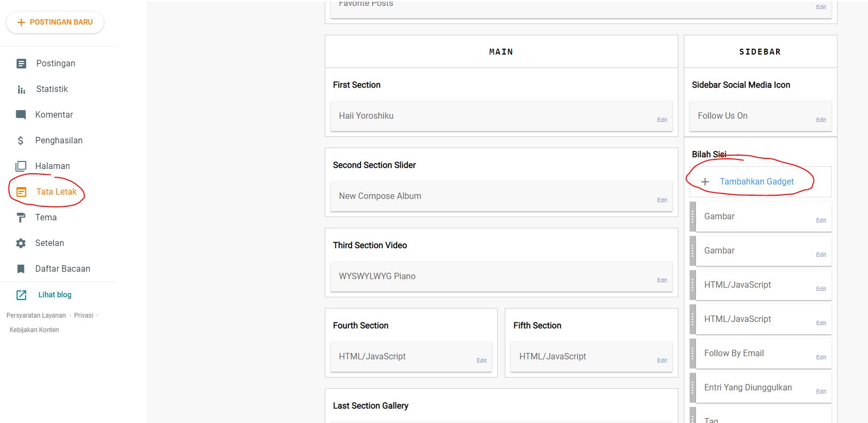868x423 pixels.
Task: Click the Lihat blog external link icon
Action: (x=21, y=295)
